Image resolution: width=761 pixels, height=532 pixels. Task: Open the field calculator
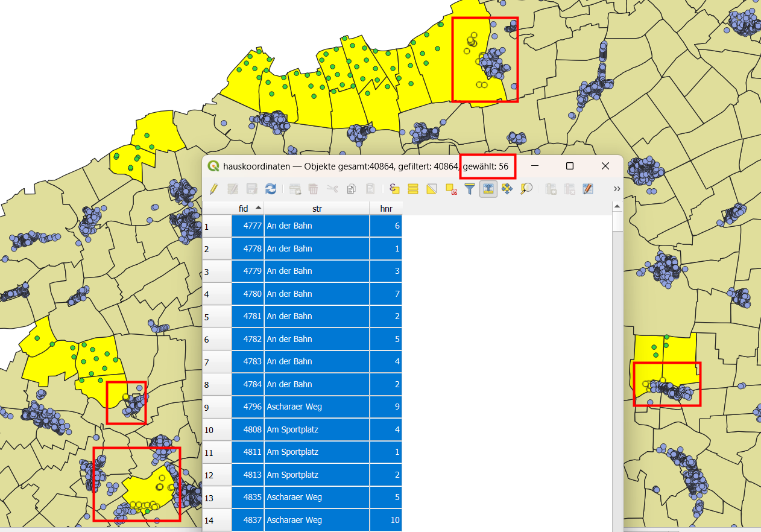(589, 189)
